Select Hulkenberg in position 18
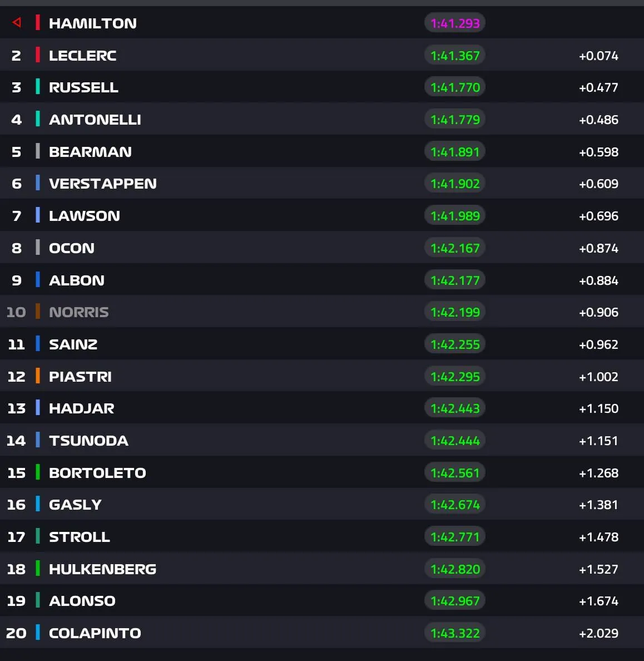The image size is (644, 661). [x=102, y=569]
